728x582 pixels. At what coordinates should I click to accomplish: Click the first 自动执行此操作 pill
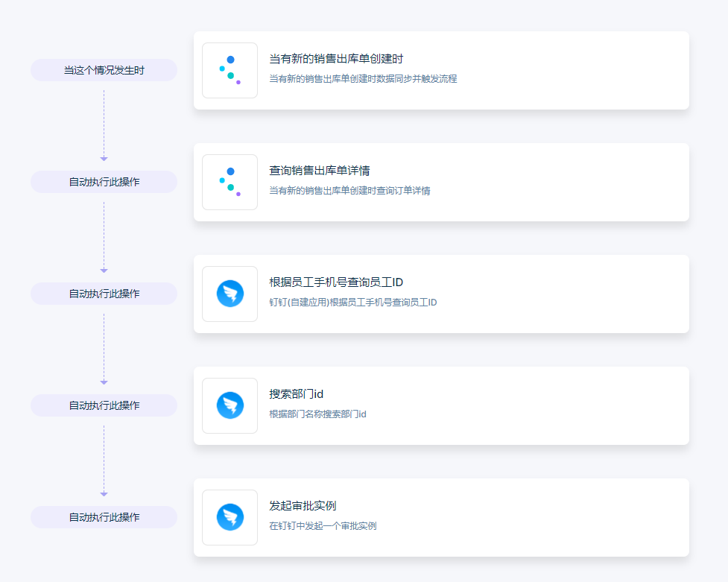tap(104, 181)
